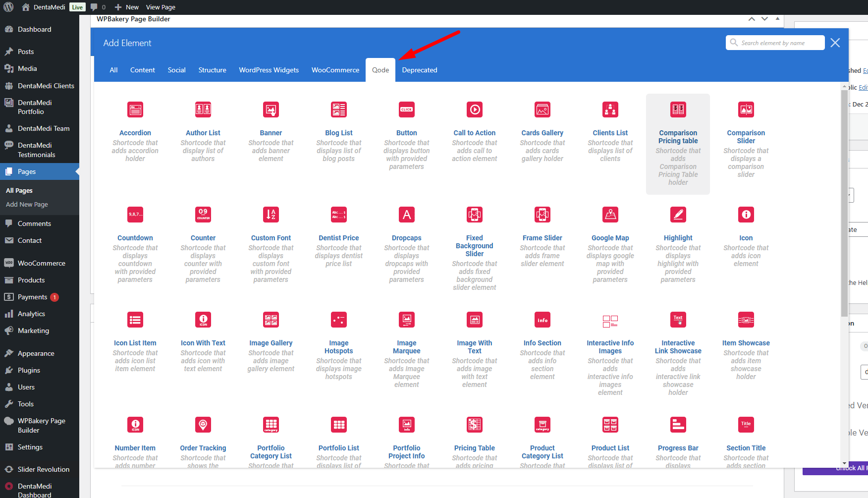
Task: Add the Order Tracking element icon
Action: click(203, 425)
